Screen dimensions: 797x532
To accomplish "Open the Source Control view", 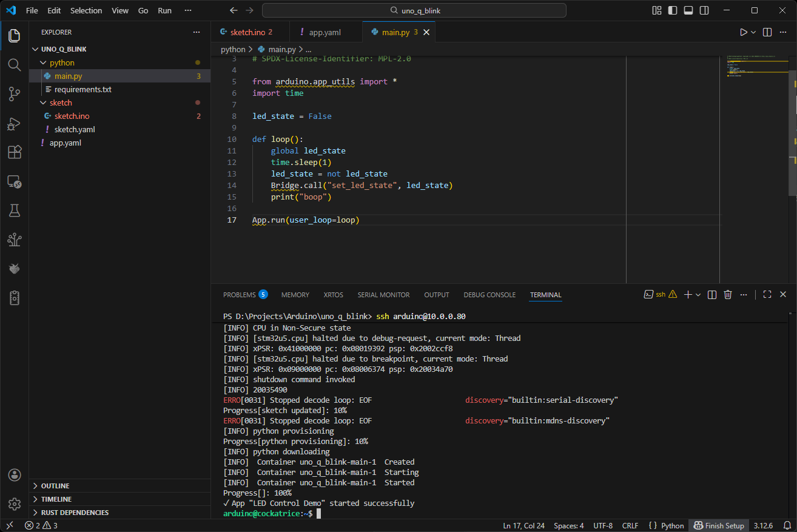I will [15, 93].
